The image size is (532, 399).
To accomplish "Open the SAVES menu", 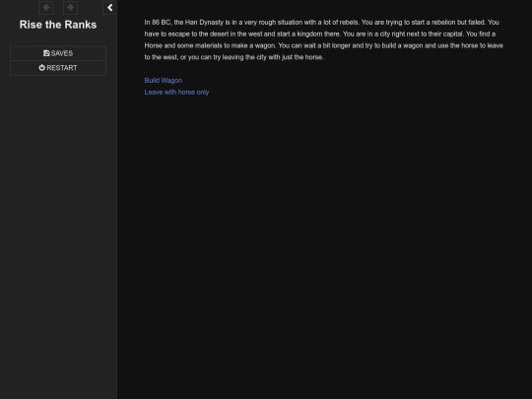I will 58,53.
